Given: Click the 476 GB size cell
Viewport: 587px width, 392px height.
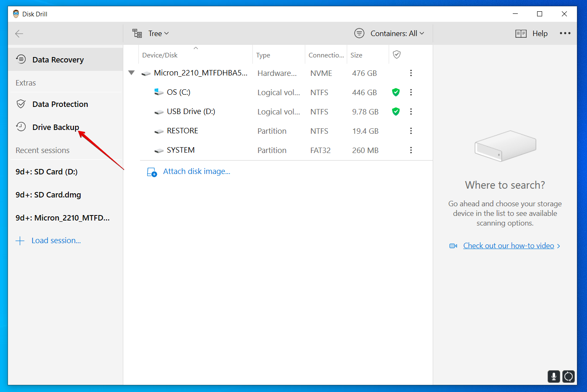Looking at the screenshot, I should pyautogui.click(x=364, y=73).
